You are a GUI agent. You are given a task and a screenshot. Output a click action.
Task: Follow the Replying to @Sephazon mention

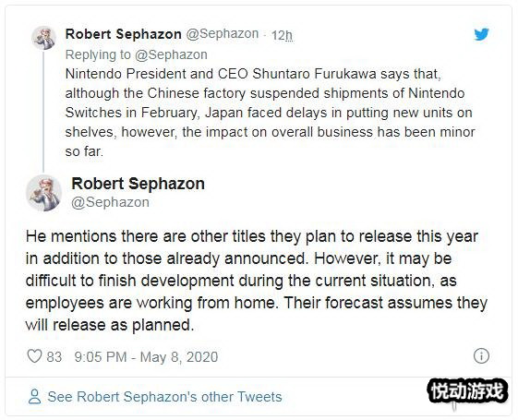171,54
